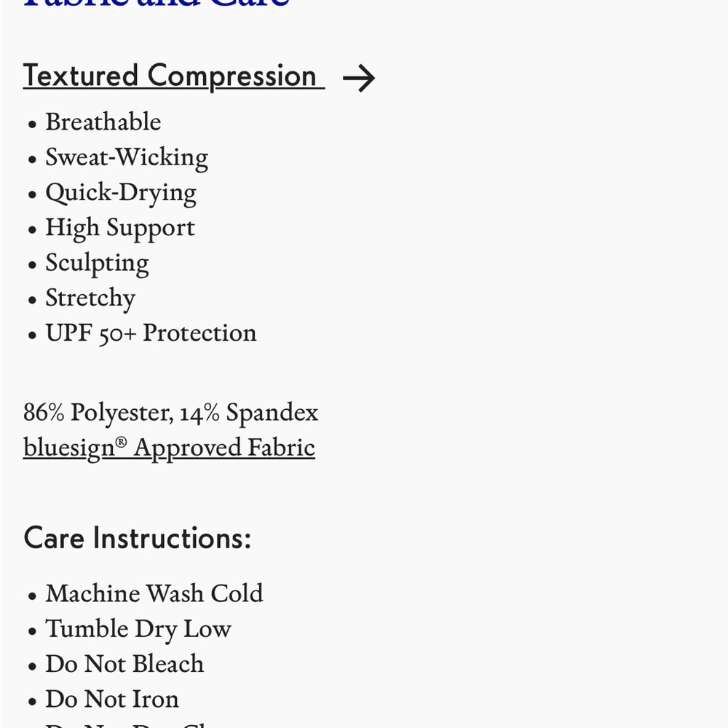Click the registered trademark symbol after bluesign
The height and width of the screenshot is (728, 728).
point(121,441)
